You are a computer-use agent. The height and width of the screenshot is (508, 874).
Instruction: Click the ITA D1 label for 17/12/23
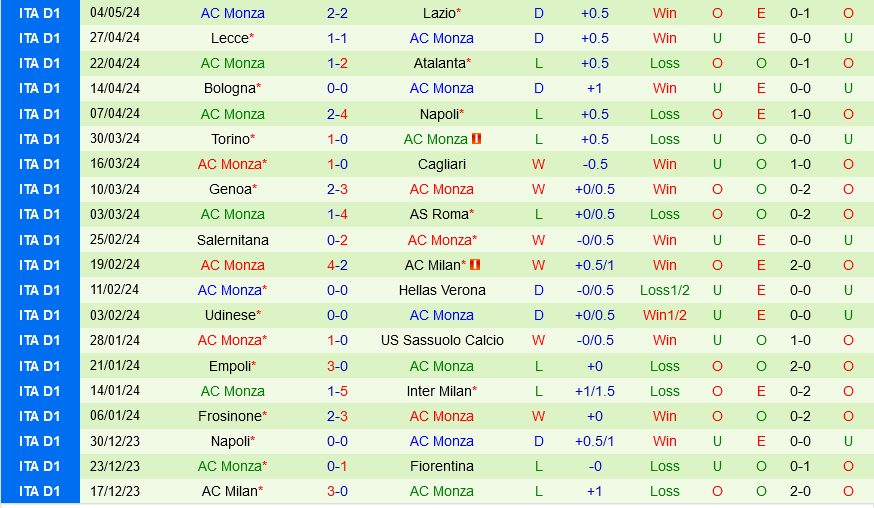pos(40,491)
